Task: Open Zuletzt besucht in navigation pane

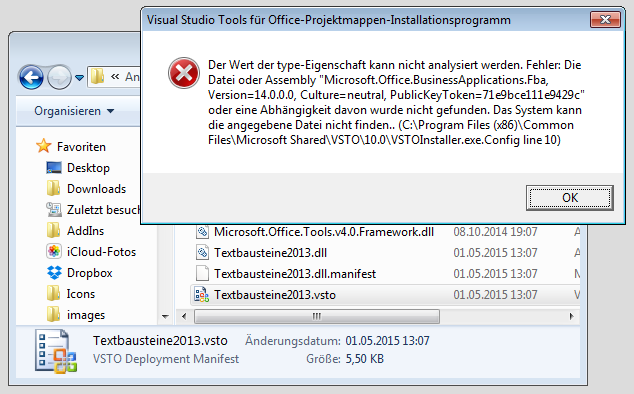Action: tap(104, 210)
